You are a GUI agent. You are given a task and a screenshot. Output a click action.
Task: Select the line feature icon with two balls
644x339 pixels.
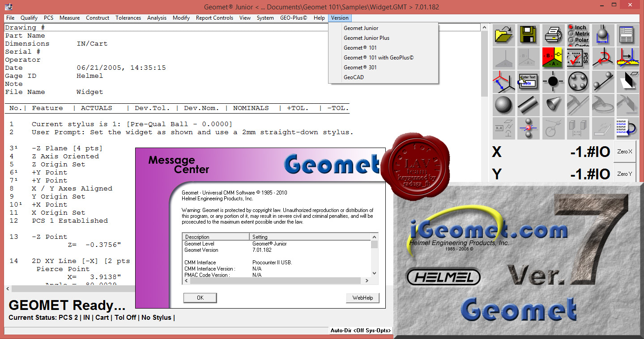(x=602, y=81)
